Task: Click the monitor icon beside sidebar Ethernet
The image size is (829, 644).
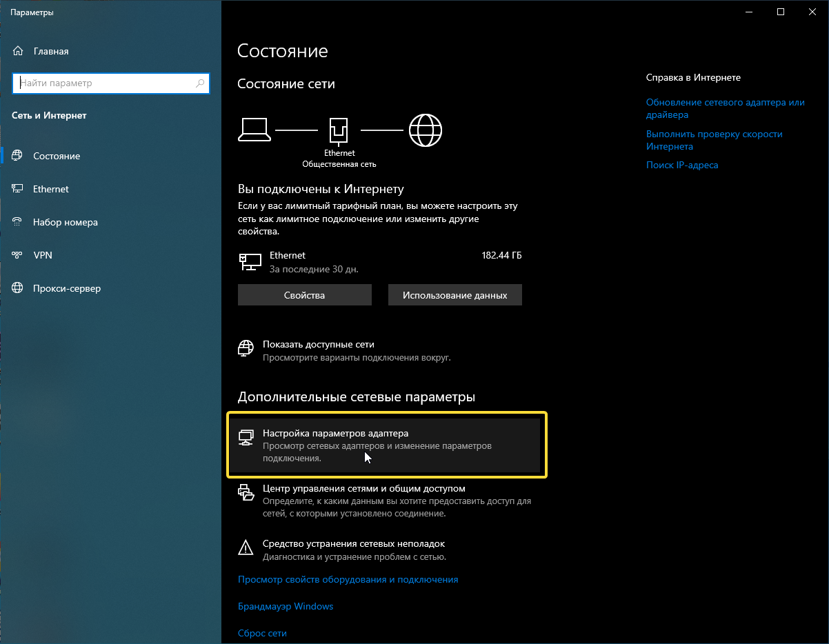Action: click(18, 189)
